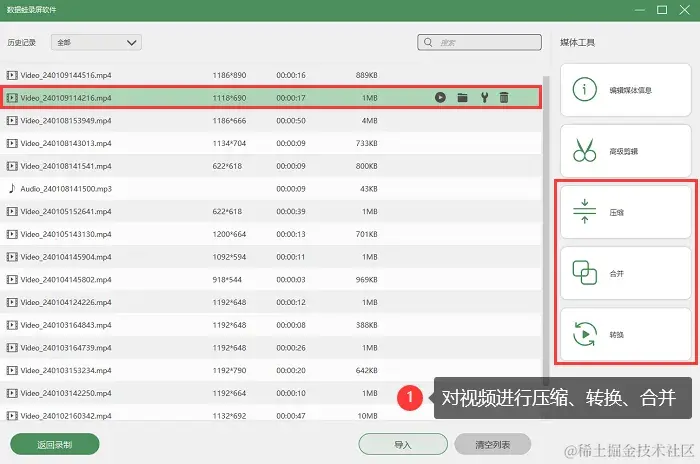Click film icon of Video_240105152641.mp4

pos(12,211)
